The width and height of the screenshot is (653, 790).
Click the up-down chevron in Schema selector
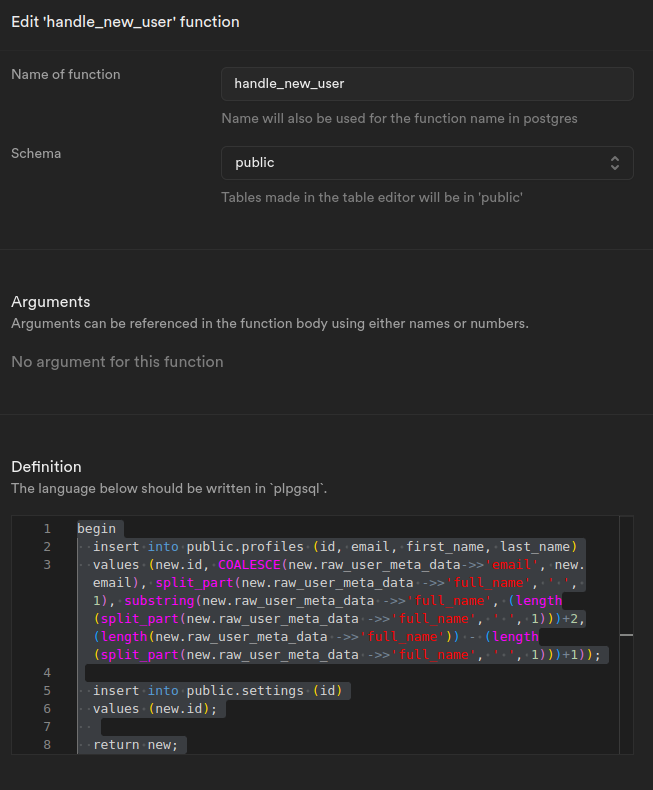click(615, 163)
